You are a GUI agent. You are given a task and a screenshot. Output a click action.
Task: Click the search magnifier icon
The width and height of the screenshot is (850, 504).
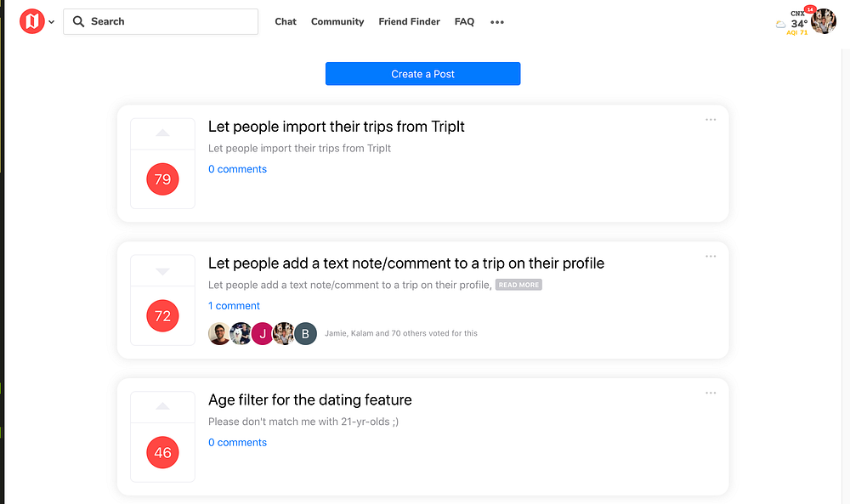79,21
